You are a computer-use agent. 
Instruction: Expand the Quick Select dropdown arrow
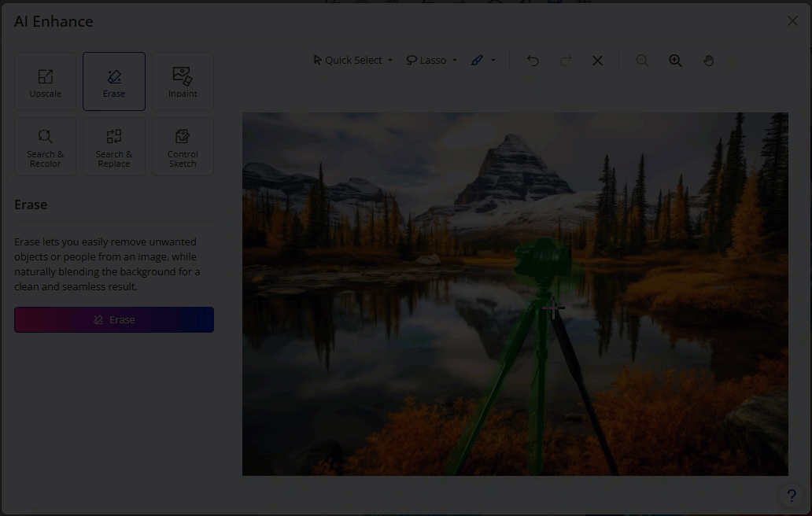point(390,60)
